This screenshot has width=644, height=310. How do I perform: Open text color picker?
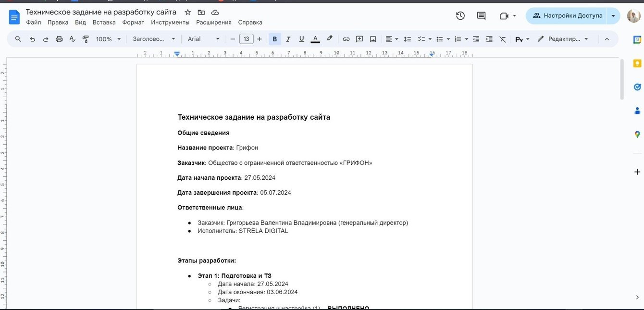click(x=315, y=39)
